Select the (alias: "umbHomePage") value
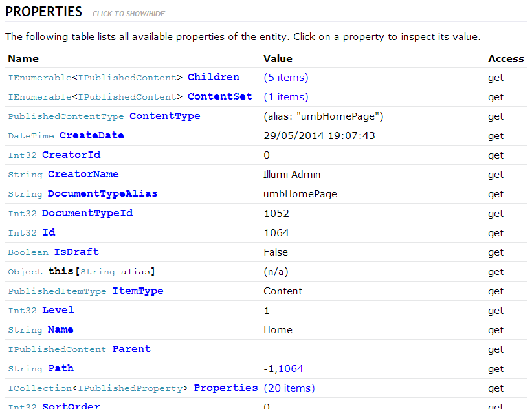 (324, 116)
